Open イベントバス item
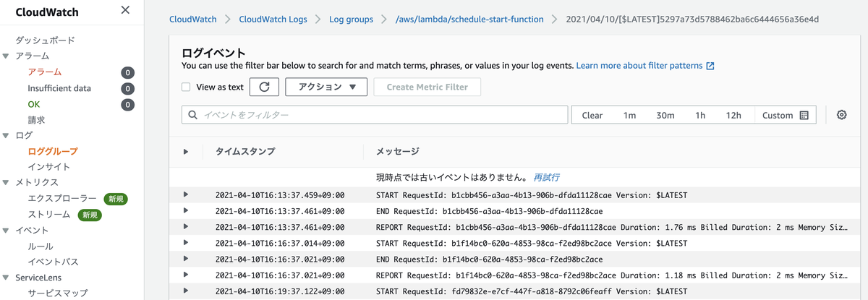 (53, 262)
